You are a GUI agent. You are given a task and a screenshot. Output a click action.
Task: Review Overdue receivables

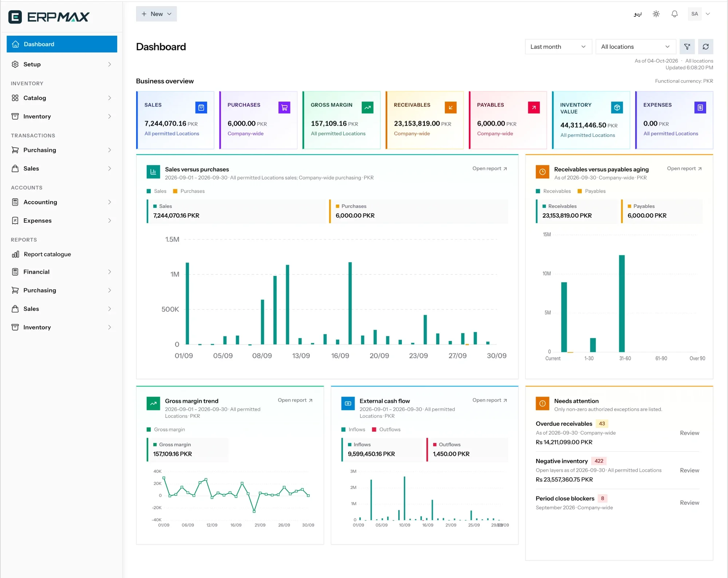coord(689,433)
